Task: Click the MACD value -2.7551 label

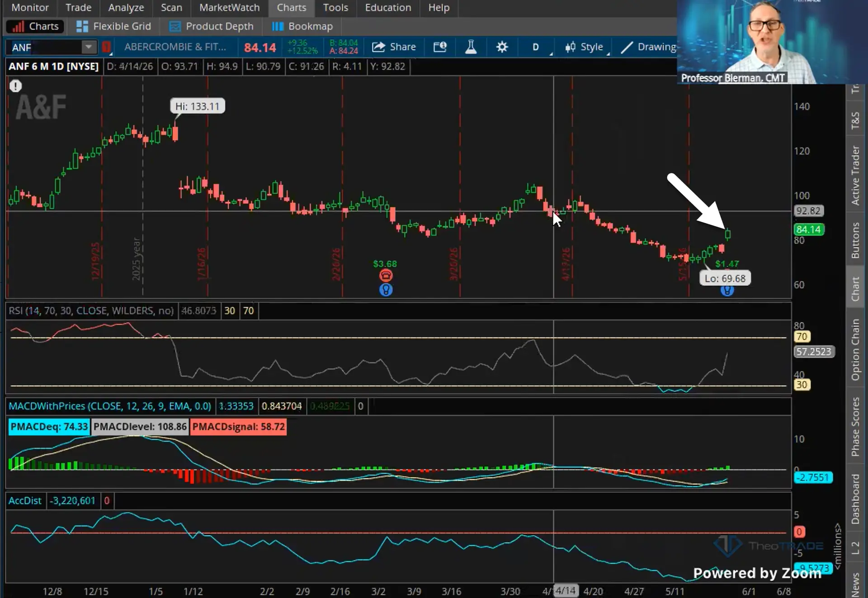Action: coord(813,477)
